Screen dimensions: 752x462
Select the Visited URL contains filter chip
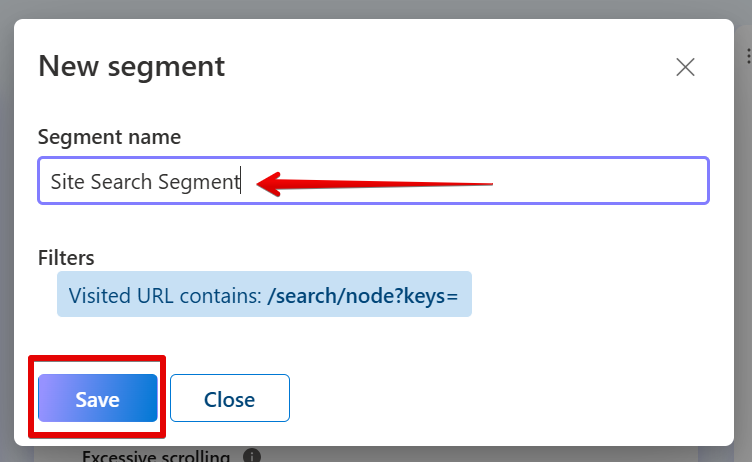click(x=264, y=294)
